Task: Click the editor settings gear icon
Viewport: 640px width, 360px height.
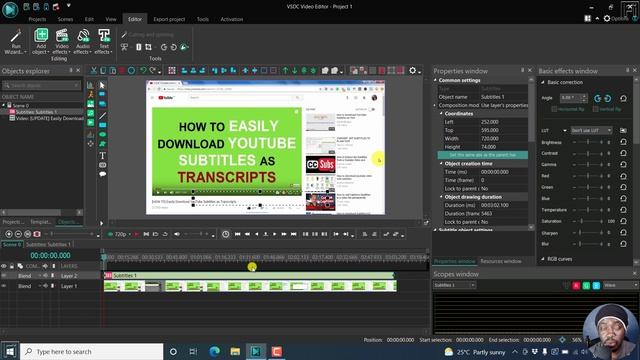Action: pyautogui.click(x=413, y=71)
